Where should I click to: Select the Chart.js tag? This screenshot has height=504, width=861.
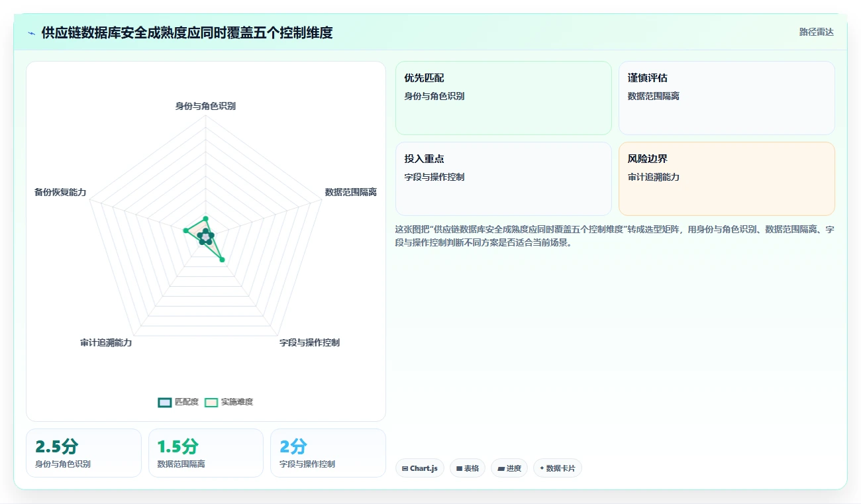coord(420,468)
